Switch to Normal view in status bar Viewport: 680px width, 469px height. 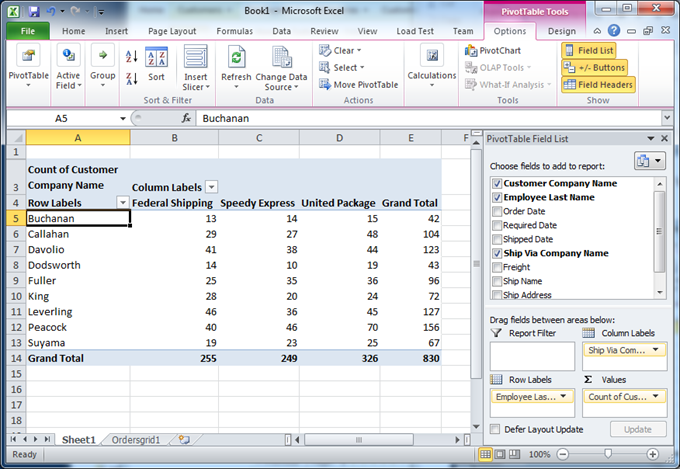tap(485, 454)
